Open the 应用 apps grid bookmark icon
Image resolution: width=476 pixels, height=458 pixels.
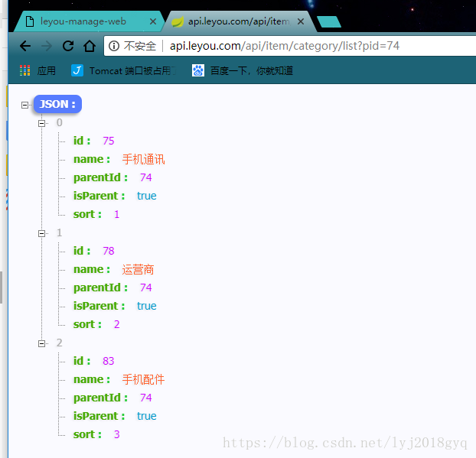pyautogui.click(x=25, y=70)
